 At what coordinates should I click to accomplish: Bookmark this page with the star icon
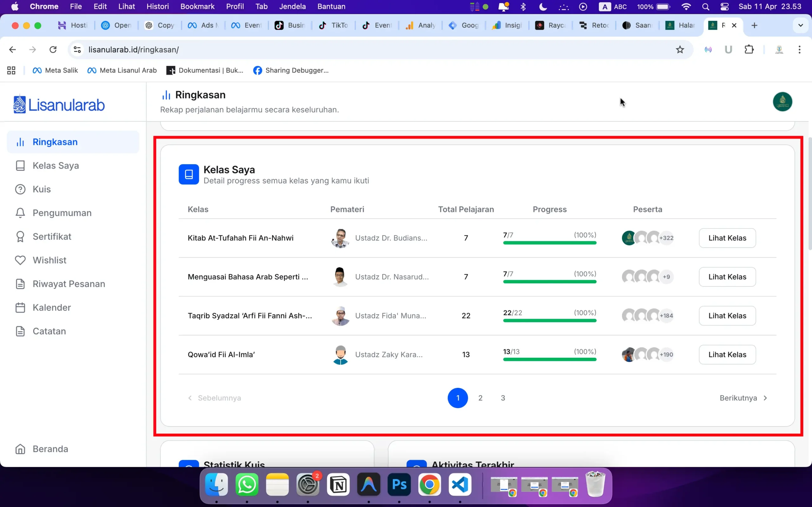point(680,50)
